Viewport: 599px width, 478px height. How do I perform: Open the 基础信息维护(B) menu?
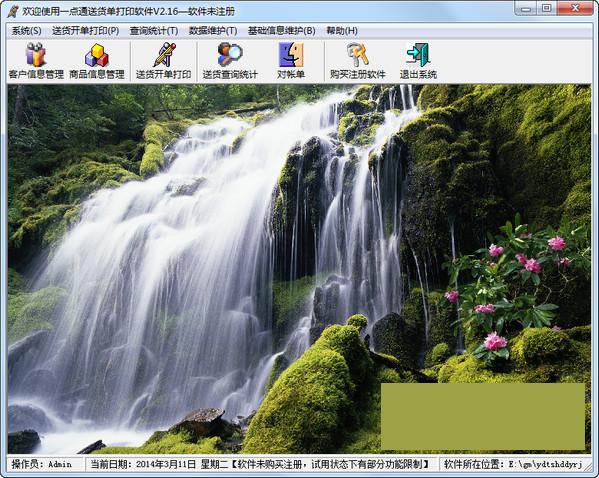pos(282,31)
